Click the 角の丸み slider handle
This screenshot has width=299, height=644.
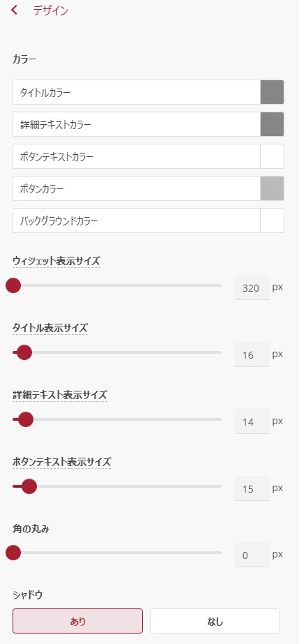tap(13, 553)
